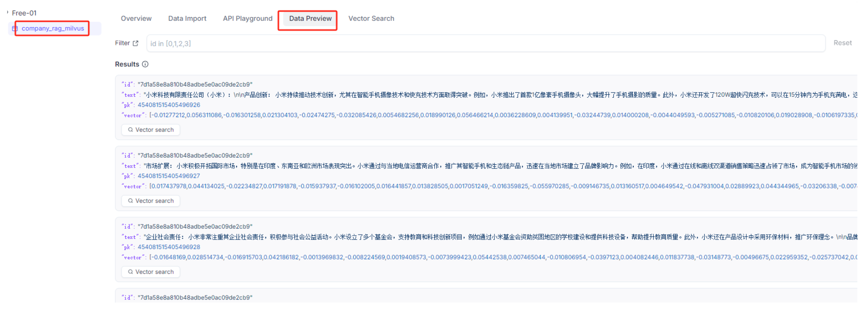Select the company_rag_milvus collection name
Image resolution: width=868 pixels, height=311 pixels.
click(x=53, y=28)
